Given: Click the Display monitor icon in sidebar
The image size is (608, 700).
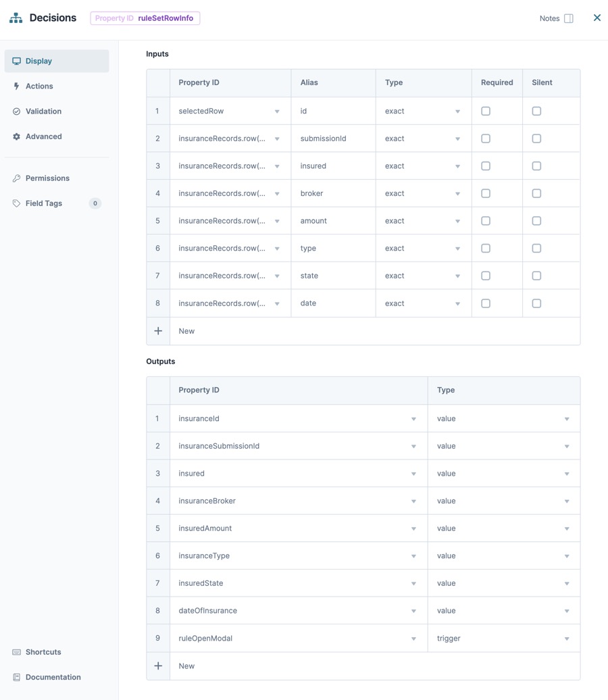Looking at the screenshot, I should pyautogui.click(x=16, y=61).
